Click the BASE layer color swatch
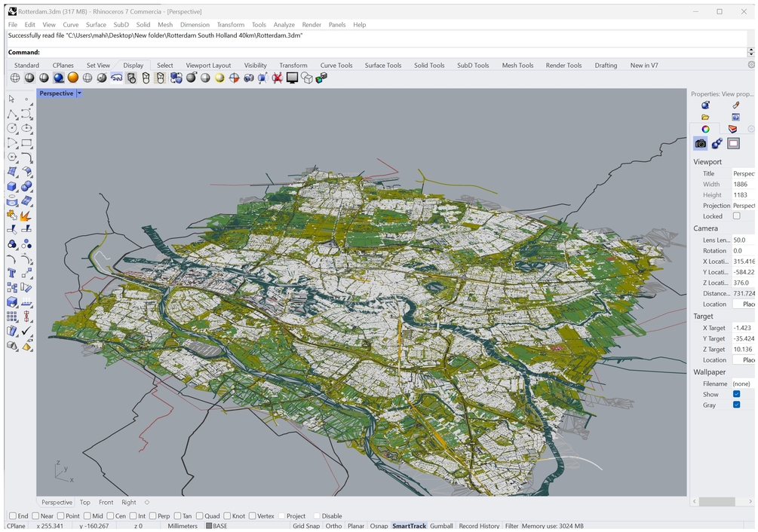 tap(209, 526)
